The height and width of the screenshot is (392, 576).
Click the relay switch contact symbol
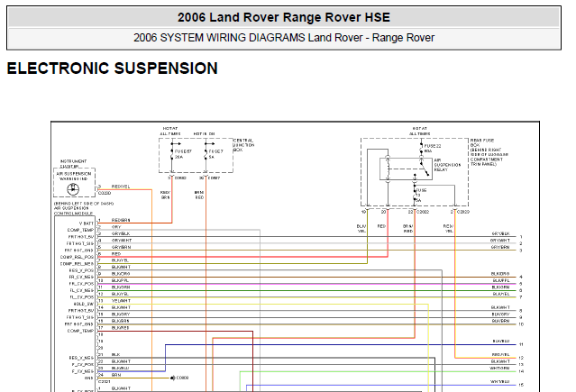[x=425, y=169]
